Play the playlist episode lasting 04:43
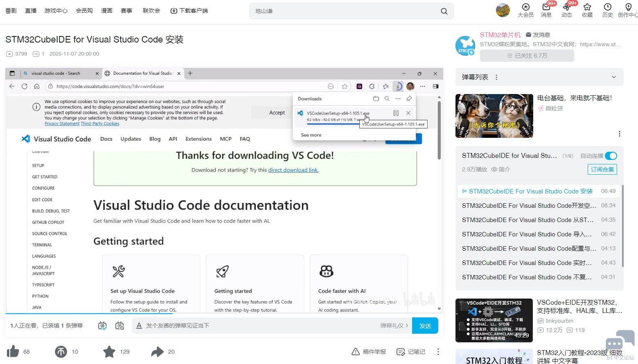The width and height of the screenshot is (638, 364). coord(539,263)
